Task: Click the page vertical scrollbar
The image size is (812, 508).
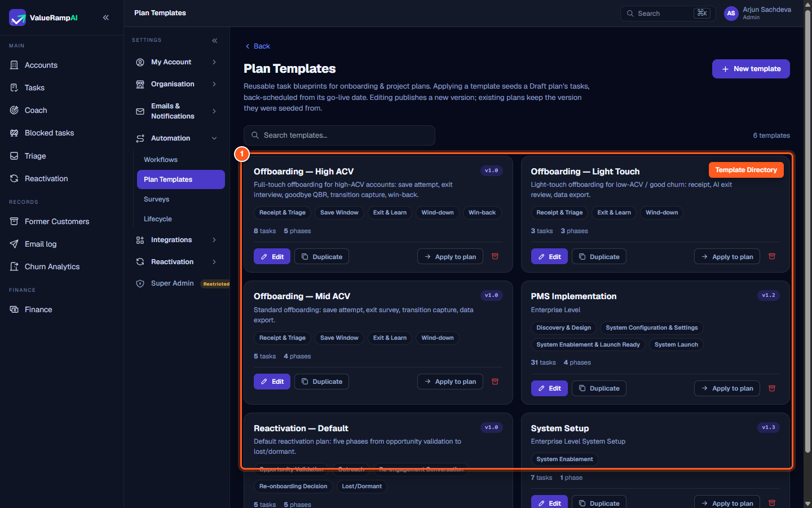Action: pyautogui.click(x=807, y=231)
